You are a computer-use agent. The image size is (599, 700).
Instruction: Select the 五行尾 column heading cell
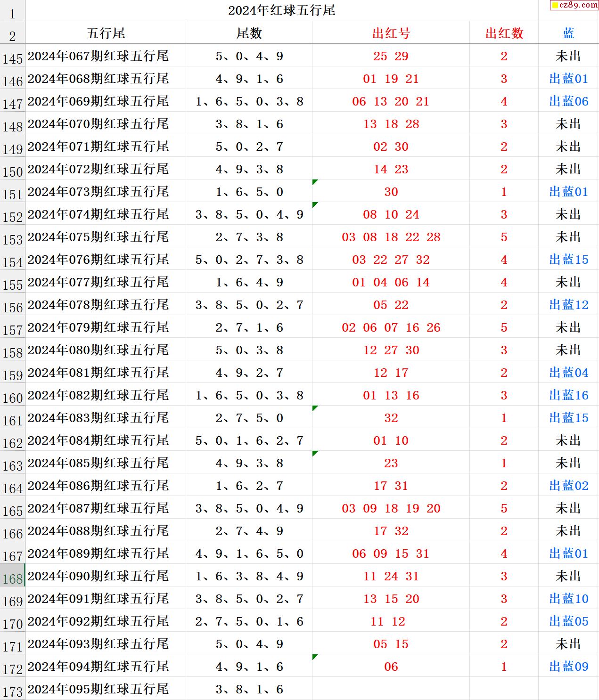pos(106,33)
